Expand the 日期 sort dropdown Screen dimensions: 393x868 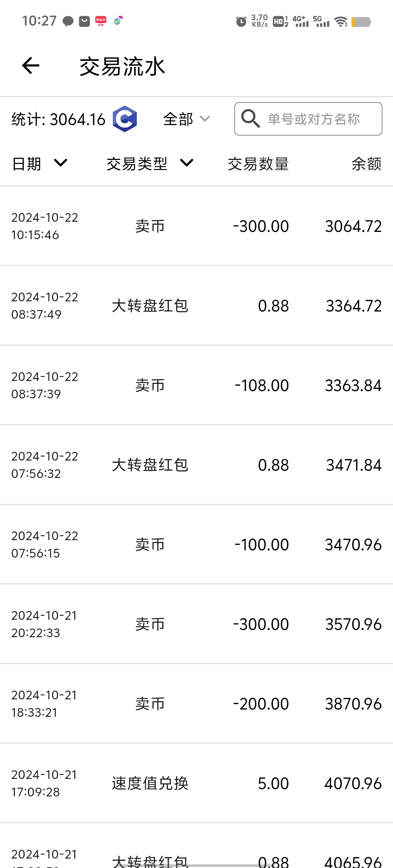(x=39, y=164)
